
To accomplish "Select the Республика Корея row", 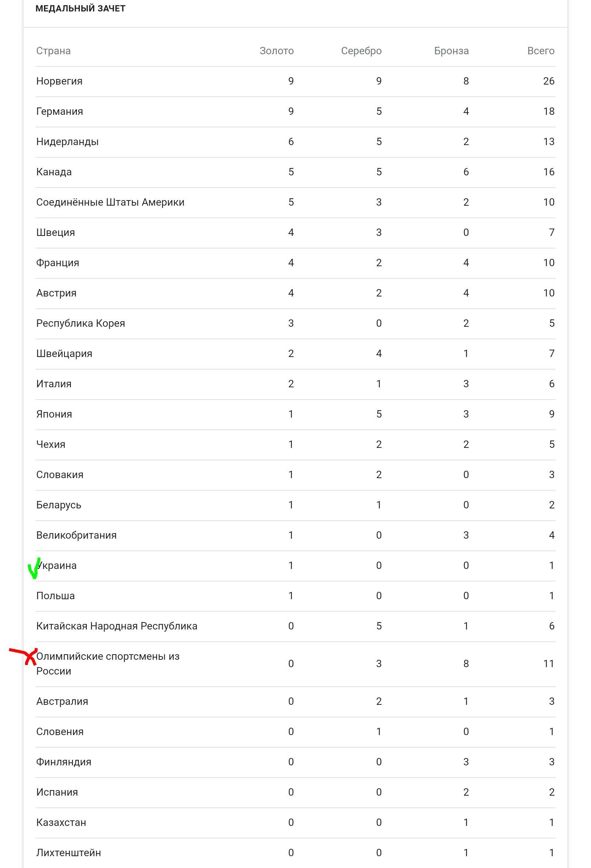I will click(x=80, y=323).
